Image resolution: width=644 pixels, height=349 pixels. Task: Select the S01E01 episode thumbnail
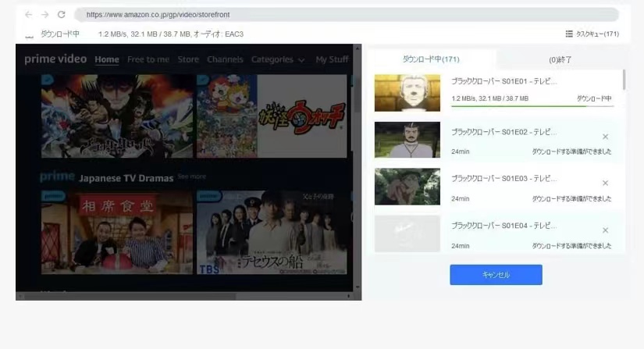pyautogui.click(x=407, y=93)
